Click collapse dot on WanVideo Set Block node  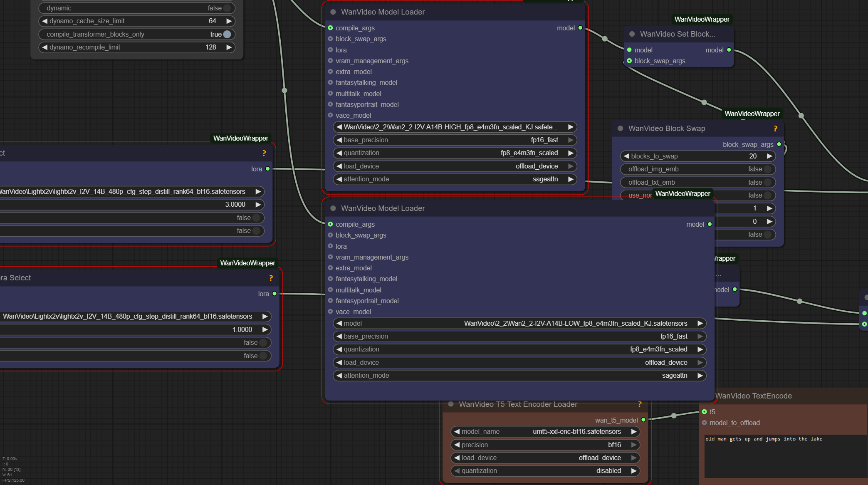(x=632, y=34)
